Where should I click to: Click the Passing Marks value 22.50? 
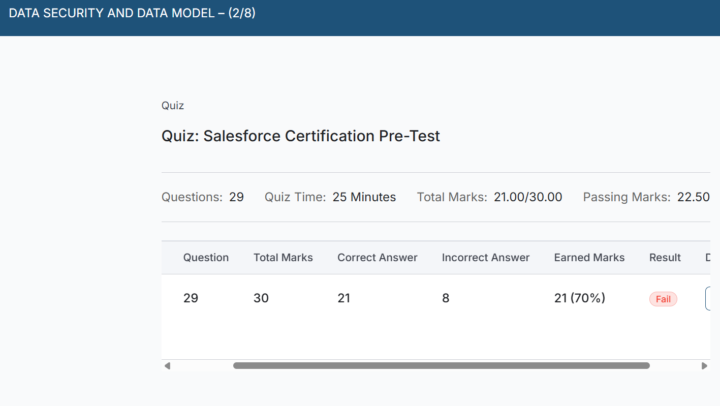(693, 197)
